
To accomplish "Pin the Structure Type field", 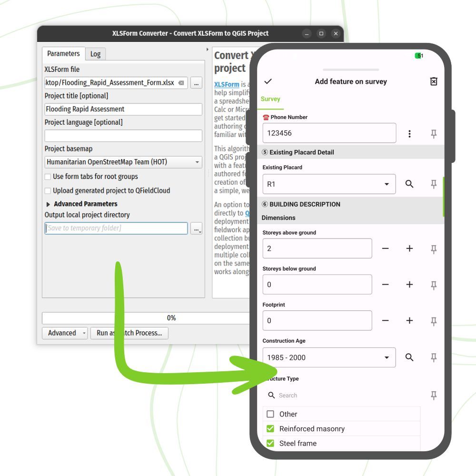I will [434, 395].
